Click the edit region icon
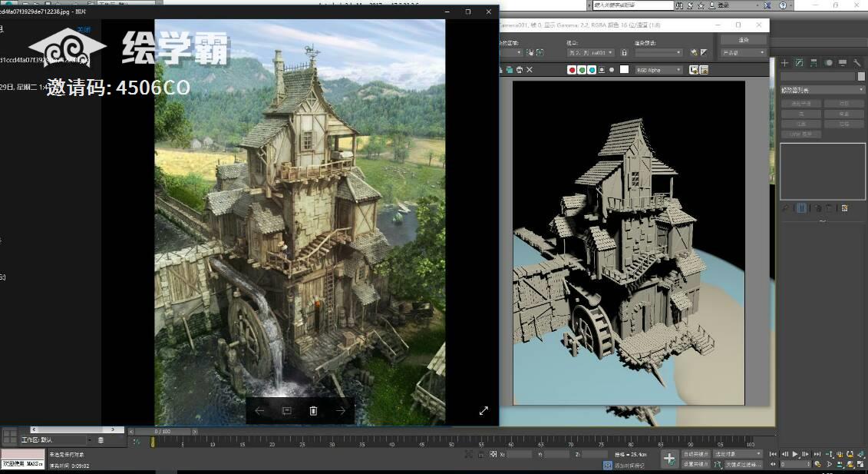This screenshot has height=474, width=868. point(530,53)
